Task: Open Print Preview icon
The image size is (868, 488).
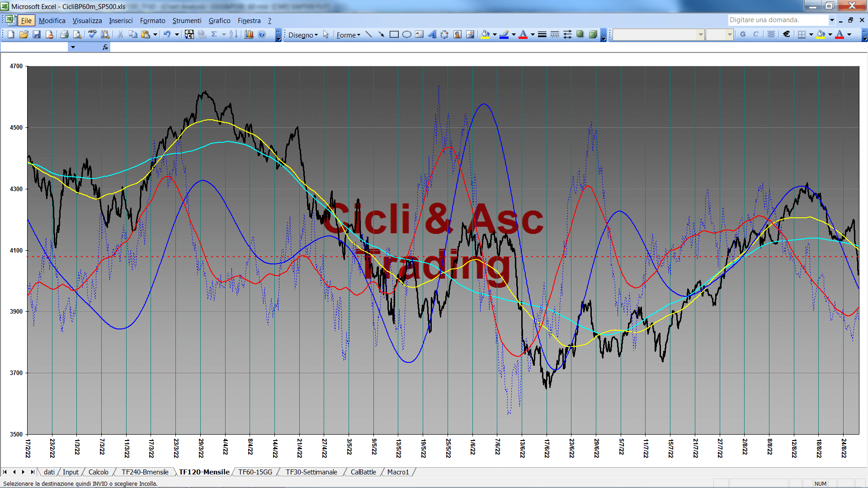Action: pyautogui.click(x=77, y=34)
